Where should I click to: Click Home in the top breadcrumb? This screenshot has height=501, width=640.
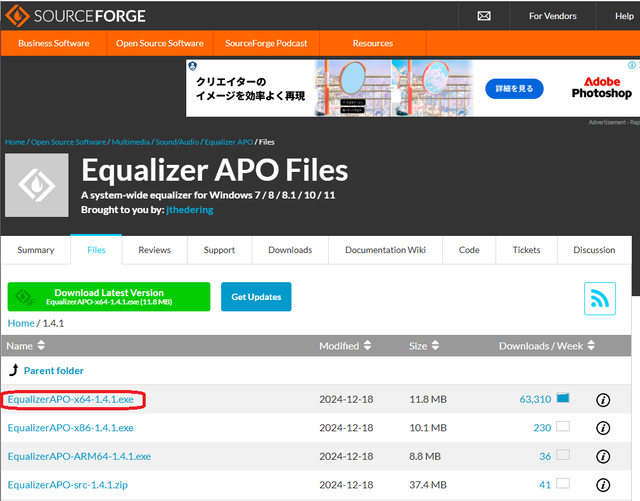(15, 142)
